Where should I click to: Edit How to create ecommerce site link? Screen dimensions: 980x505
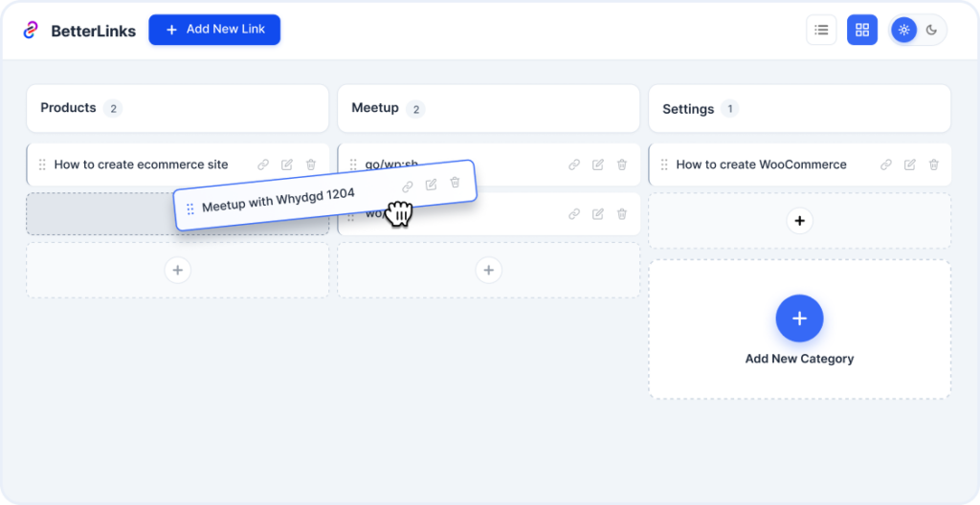287,165
